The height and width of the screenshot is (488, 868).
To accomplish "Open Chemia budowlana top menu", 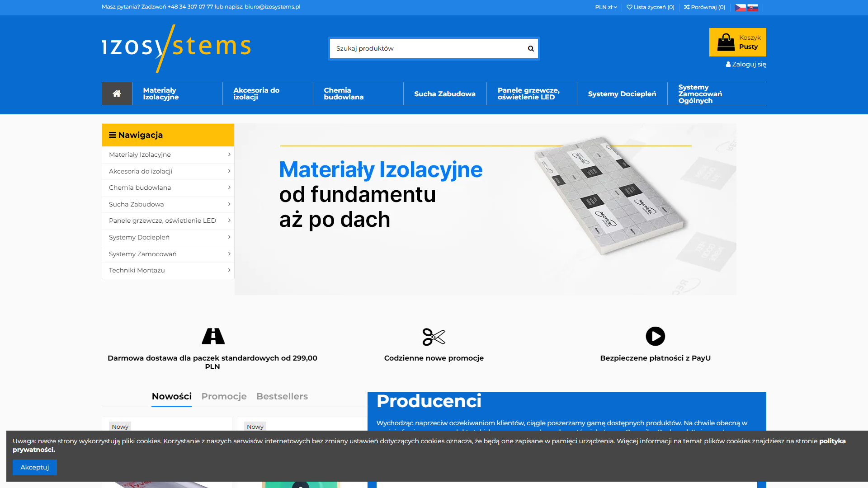I will (x=344, y=94).
